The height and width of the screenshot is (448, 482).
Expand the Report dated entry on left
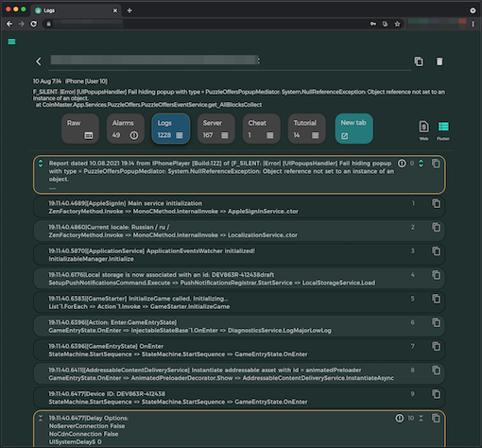coord(41,164)
